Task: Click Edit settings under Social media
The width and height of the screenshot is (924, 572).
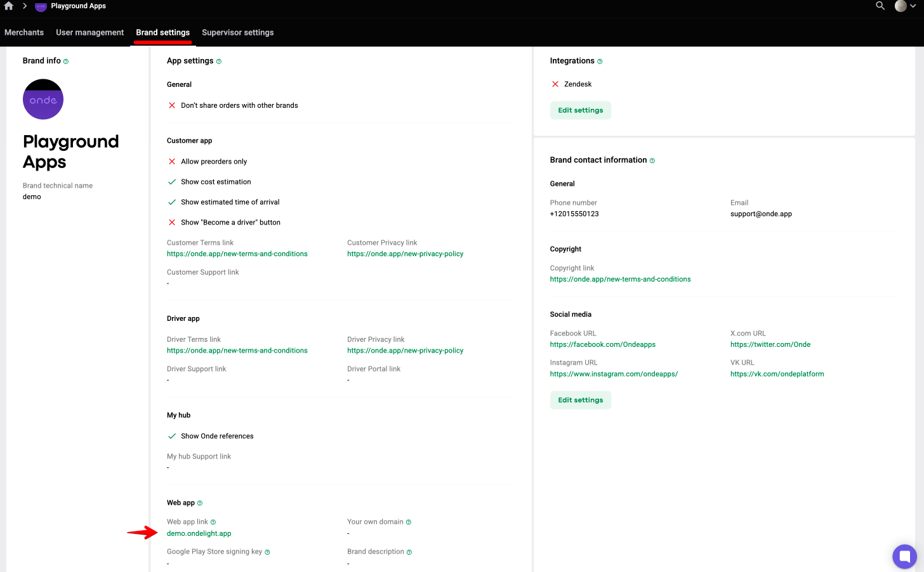Action: pos(581,400)
